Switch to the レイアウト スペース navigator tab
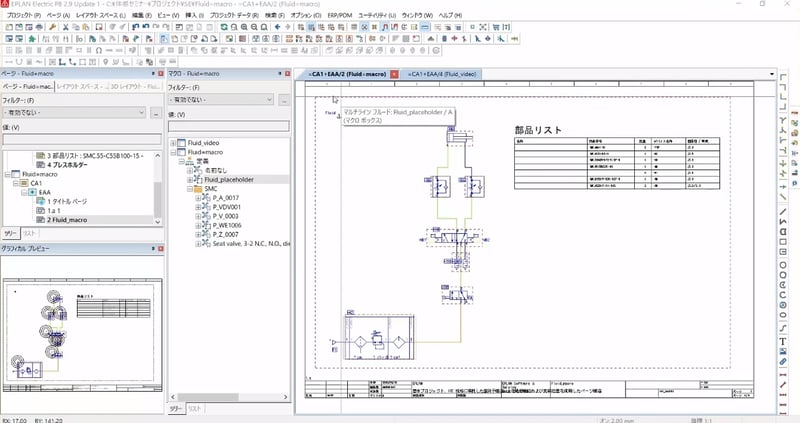800x423 pixels. coord(81,86)
